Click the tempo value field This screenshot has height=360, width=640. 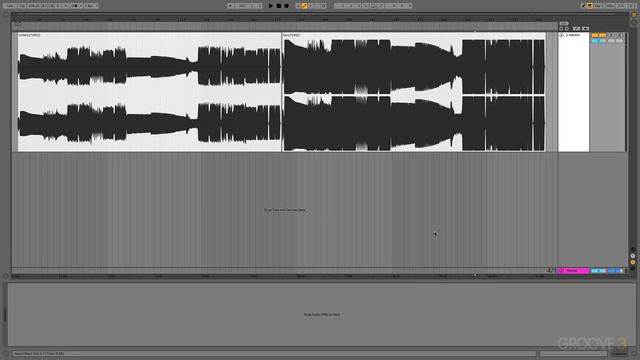[35, 6]
